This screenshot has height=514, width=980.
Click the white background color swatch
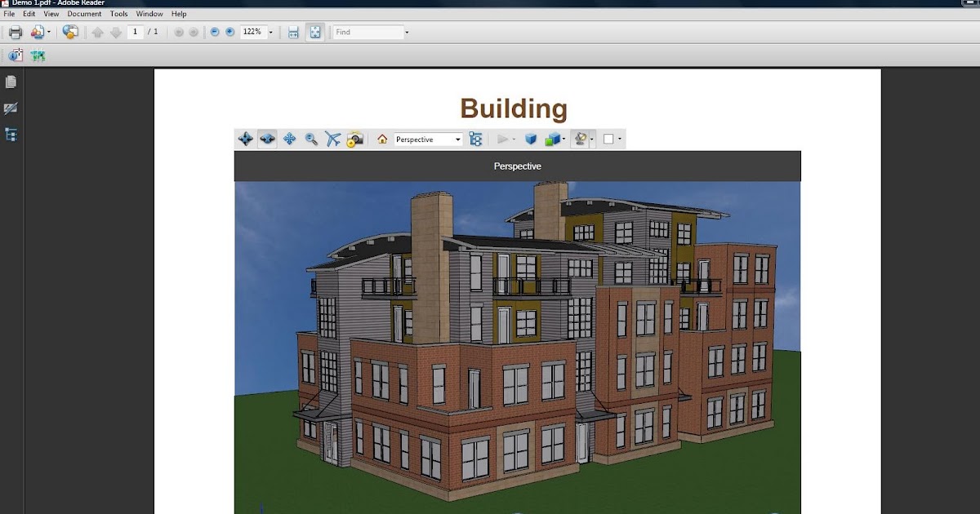(608, 140)
